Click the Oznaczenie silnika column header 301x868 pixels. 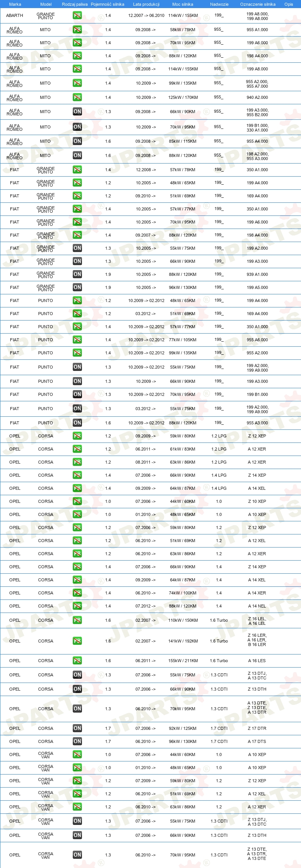258,4
